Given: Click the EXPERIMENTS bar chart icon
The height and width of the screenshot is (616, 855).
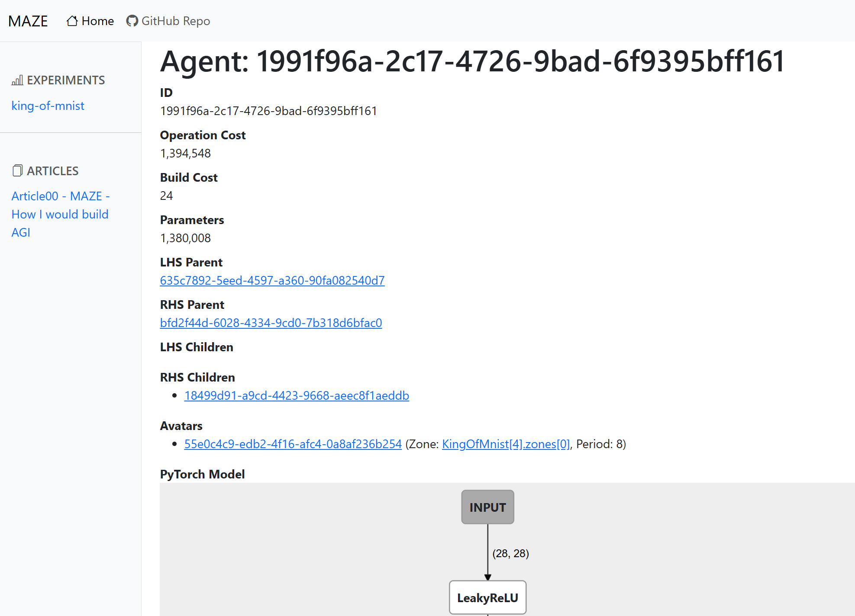Looking at the screenshot, I should point(17,80).
